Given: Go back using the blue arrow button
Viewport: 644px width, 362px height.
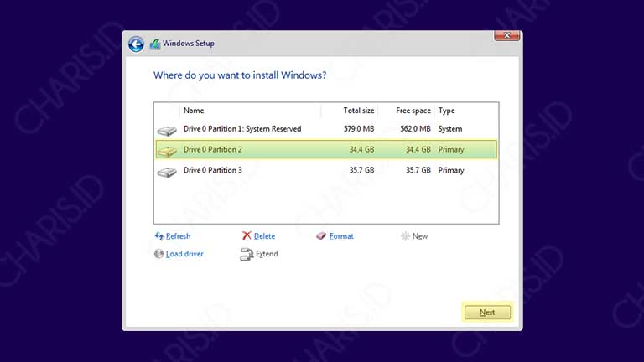Looking at the screenshot, I should tap(136, 44).
